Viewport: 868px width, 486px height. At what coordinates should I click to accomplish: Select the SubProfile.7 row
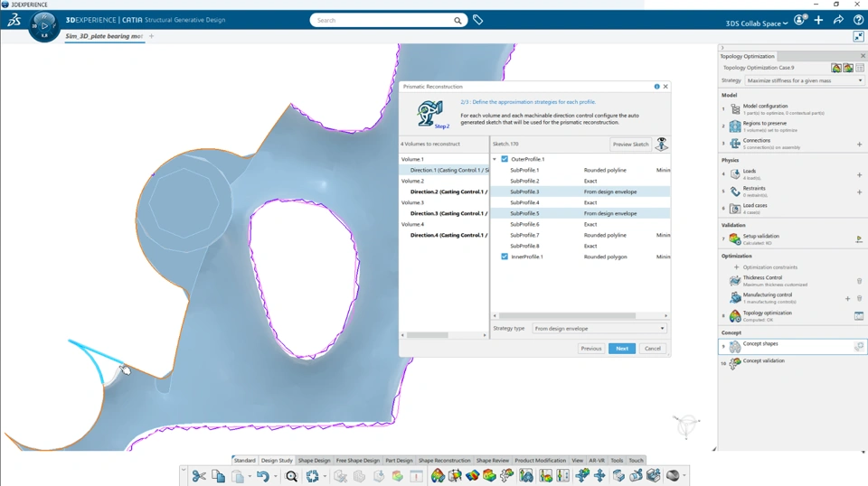(x=580, y=235)
